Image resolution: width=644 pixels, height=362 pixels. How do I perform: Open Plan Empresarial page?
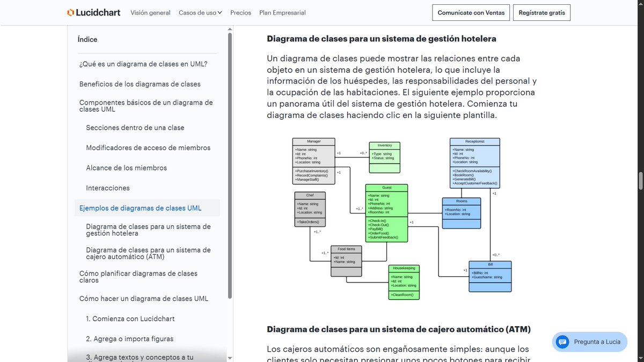(x=282, y=12)
